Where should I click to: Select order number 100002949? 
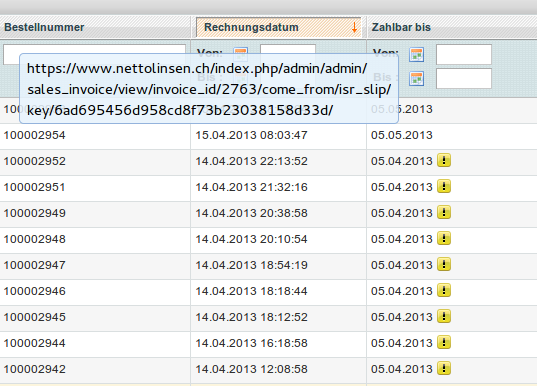pos(34,213)
